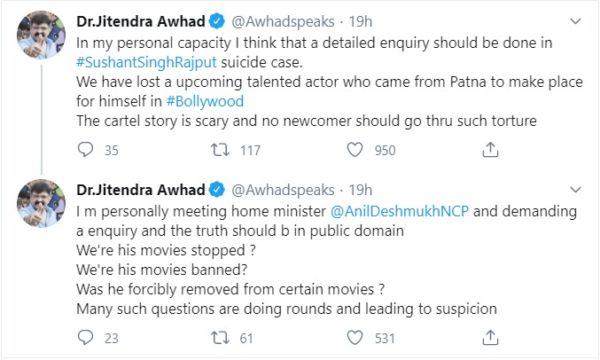600x360 pixels.
Task: Open the second tweet's 19h timestamp
Action: pyautogui.click(x=360, y=190)
